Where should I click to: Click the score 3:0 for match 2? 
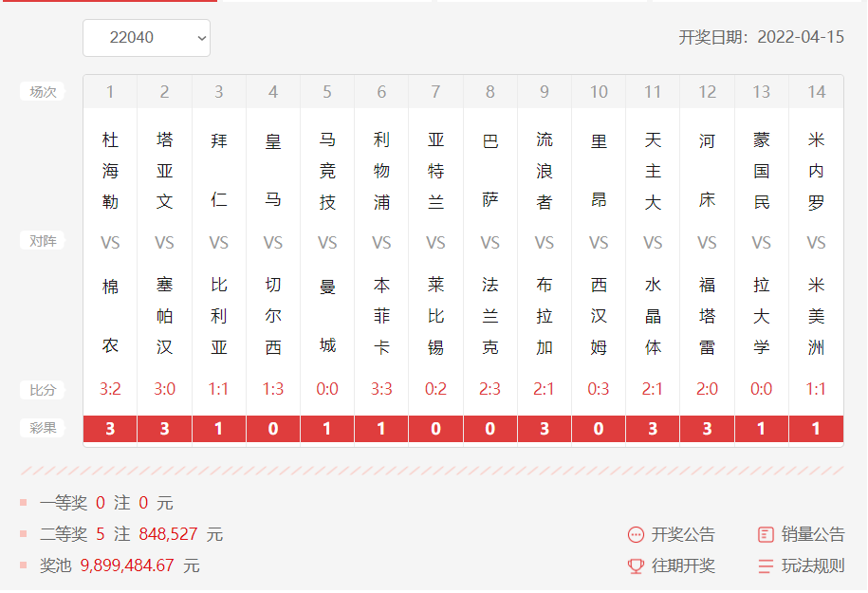(x=164, y=389)
